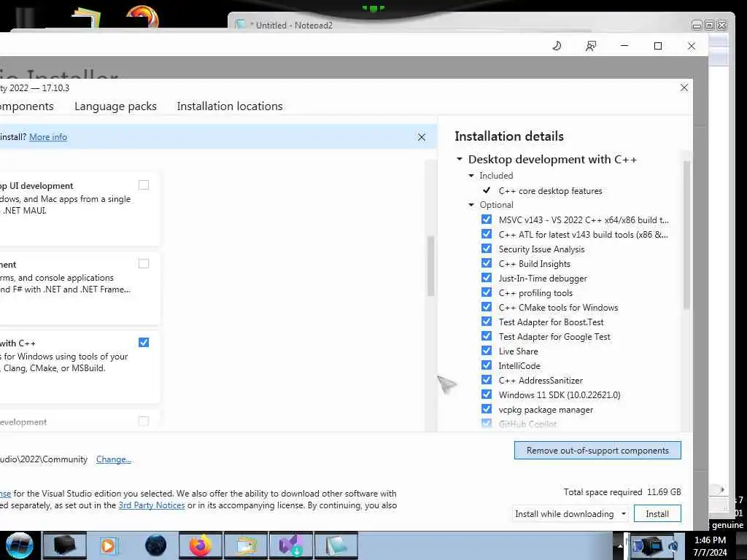Click the Installation details scrollbar
747x560 pixels.
point(686,236)
